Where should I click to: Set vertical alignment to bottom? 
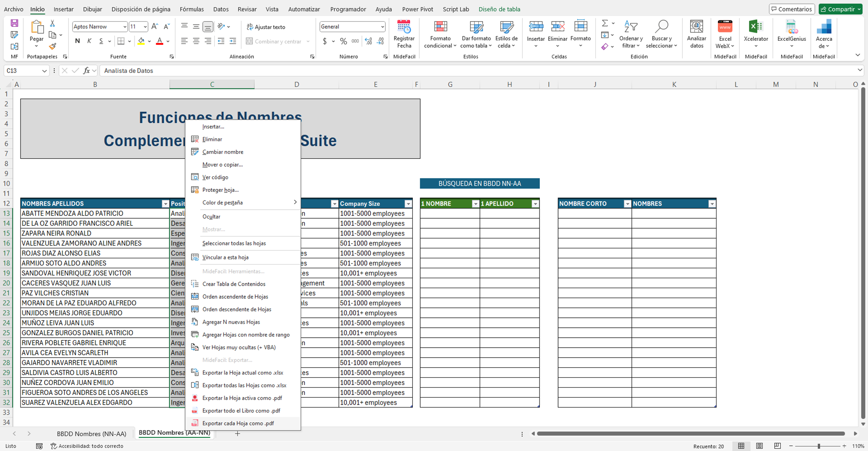point(208,27)
